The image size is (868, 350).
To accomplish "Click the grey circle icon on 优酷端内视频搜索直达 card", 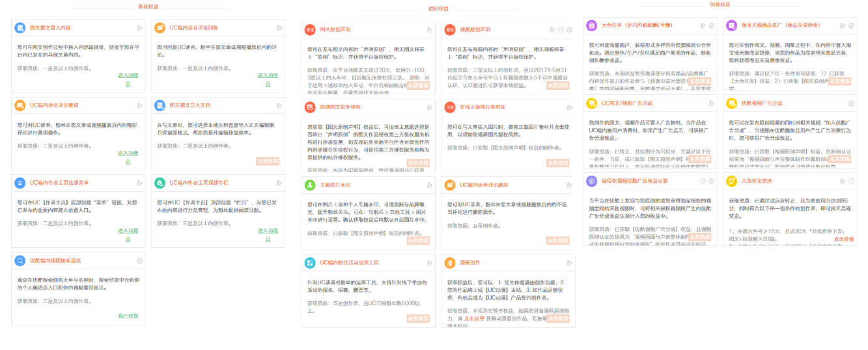I will [x=140, y=261].
